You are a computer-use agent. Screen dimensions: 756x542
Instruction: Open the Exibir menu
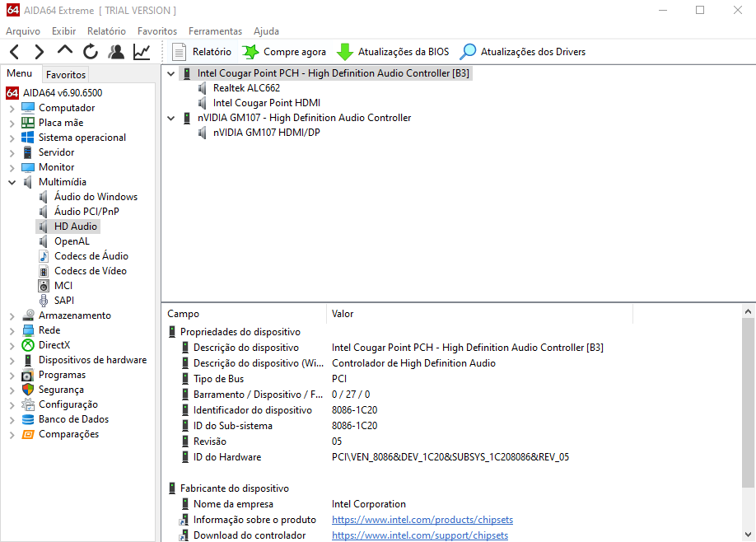[63, 30]
